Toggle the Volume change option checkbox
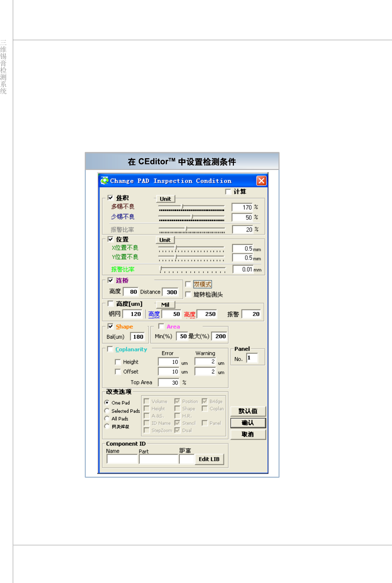This screenshot has width=392, height=583. 147,401
